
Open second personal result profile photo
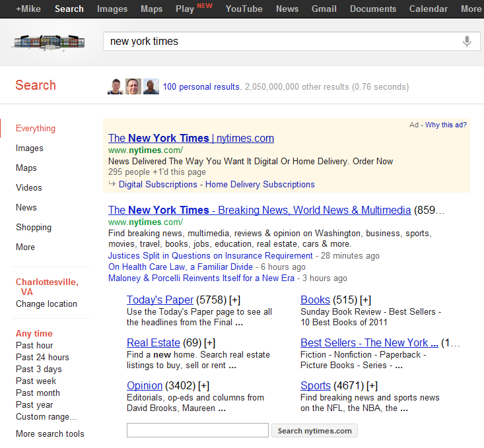coord(133,86)
